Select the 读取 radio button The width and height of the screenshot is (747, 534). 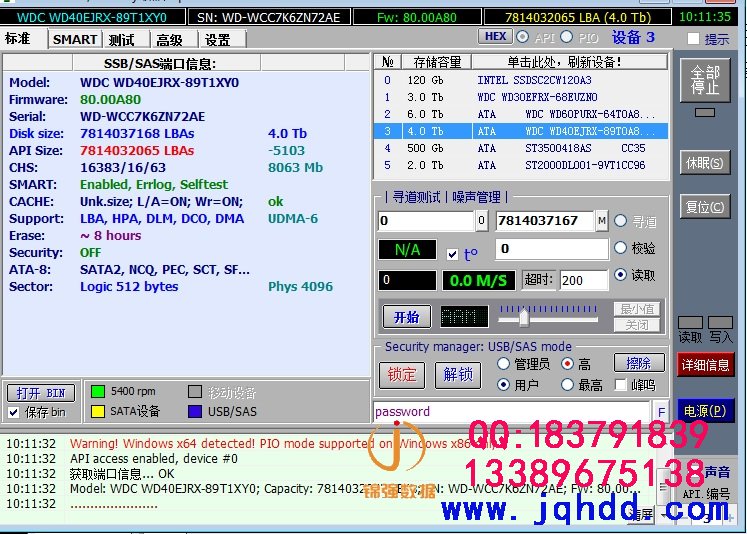[620, 274]
